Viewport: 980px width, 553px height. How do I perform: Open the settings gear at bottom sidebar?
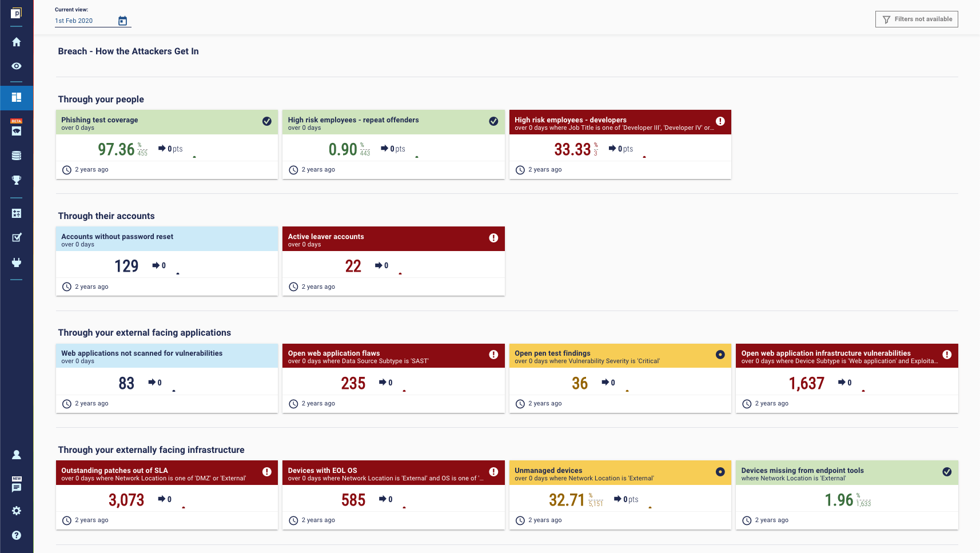tap(17, 511)
